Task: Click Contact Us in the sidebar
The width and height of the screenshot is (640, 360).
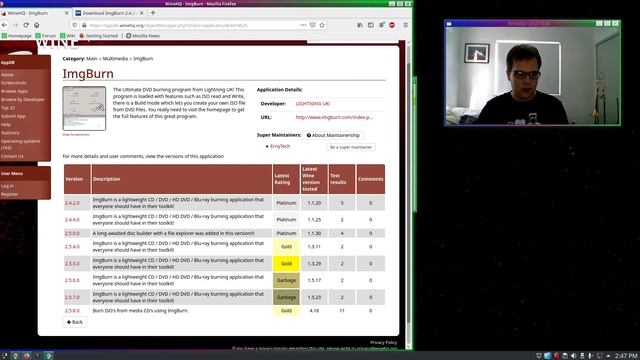Action: [12, 156]
